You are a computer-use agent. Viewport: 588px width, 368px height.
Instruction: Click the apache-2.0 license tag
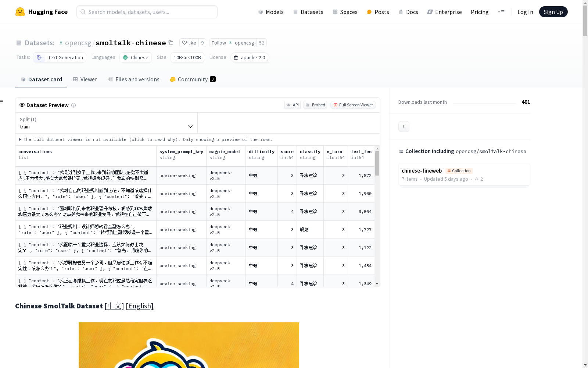point(250,57)
